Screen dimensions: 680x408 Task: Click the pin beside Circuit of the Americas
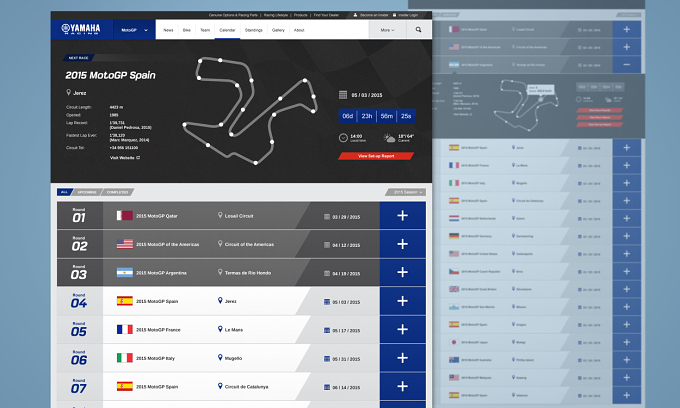click(220, 244)
